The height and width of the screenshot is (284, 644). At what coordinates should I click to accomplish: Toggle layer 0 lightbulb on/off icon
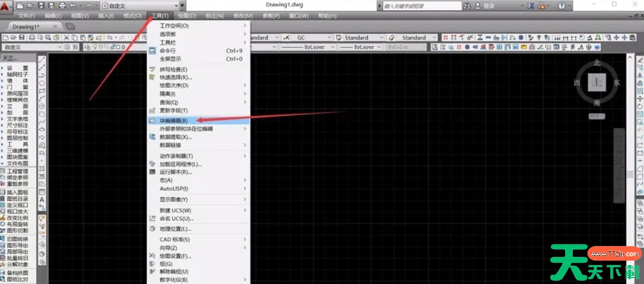tap(95, 47)
